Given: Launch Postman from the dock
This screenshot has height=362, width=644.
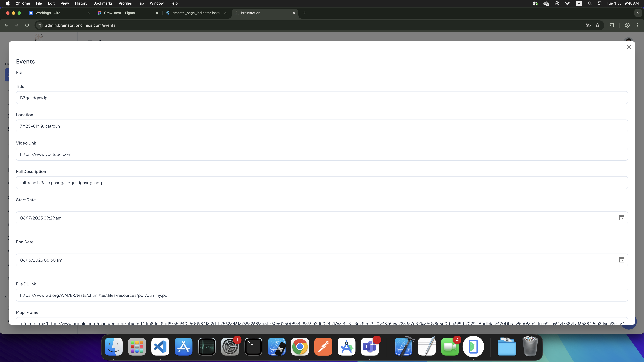Looking at the screenshot, I should [x=323, y=346].
